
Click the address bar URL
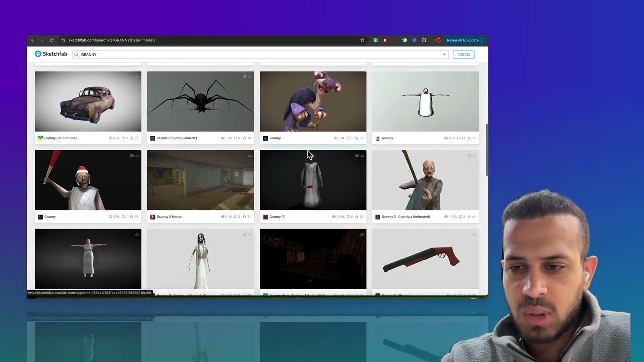pyautogui.click(x=112, y=40)
